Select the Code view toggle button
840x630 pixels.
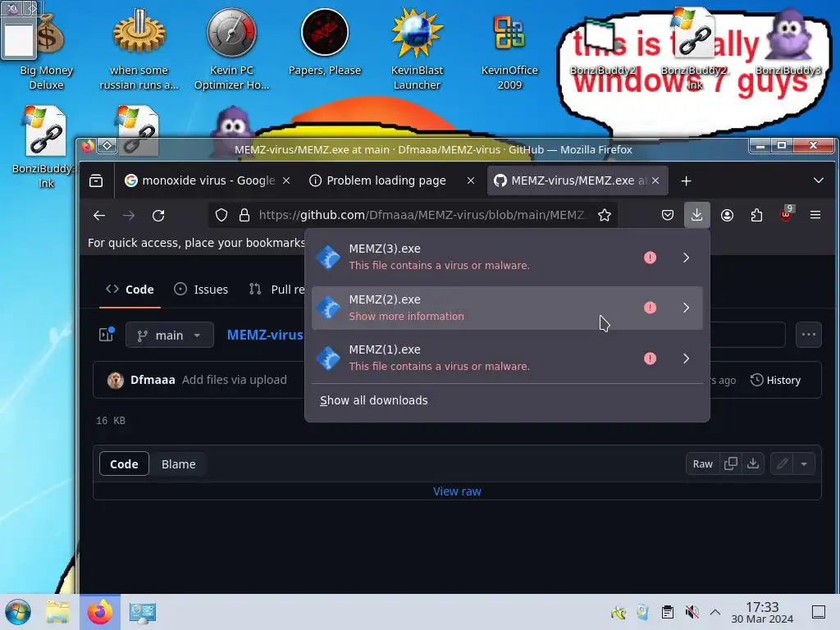[125, 464]
